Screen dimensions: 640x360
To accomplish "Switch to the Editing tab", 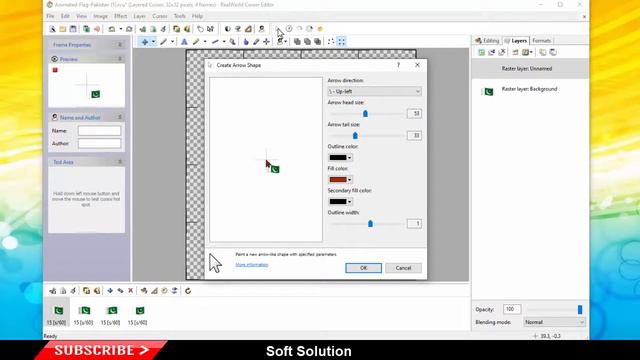I will point(487,41).
